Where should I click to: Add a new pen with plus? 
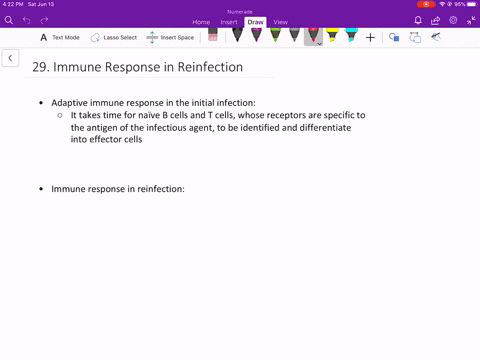click(370, 38)
